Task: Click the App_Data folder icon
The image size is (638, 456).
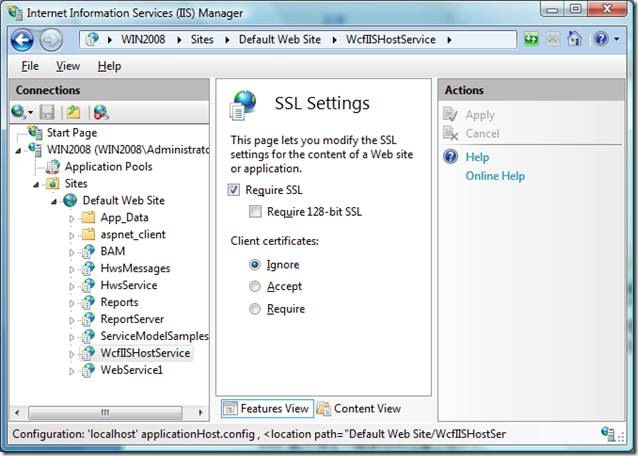Action: pos(88,217)
